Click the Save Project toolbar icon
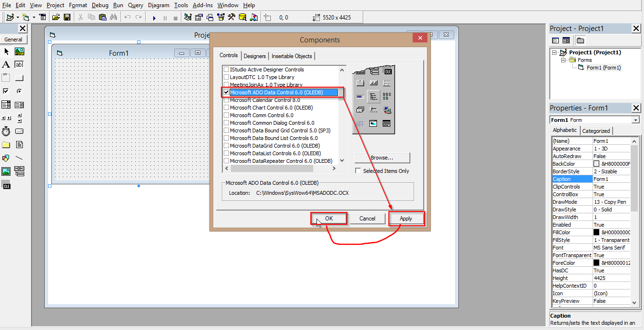Viewport: 644px width, 330px height. pyautogui.click(x=67, y=17)
